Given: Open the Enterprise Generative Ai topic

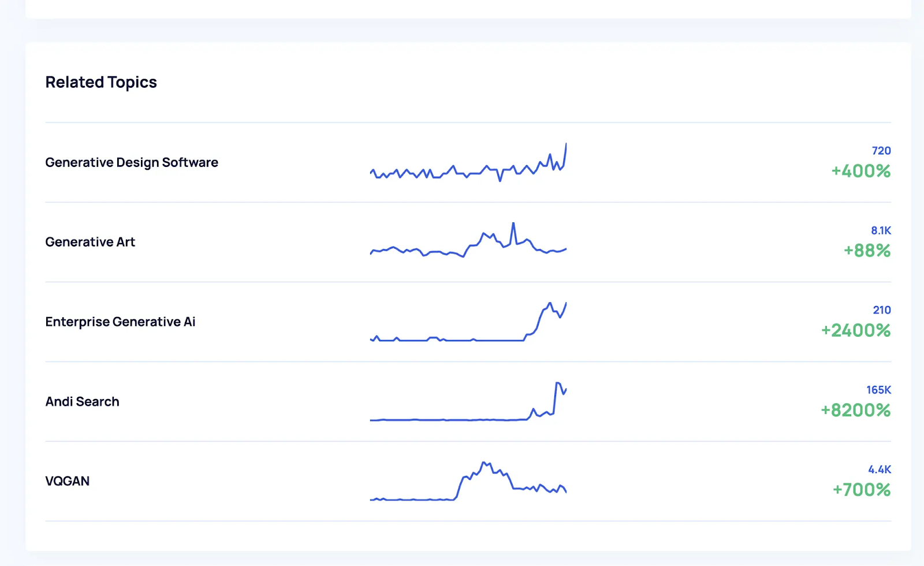Looking at the screenshot, I should click(x=120, y=322).
